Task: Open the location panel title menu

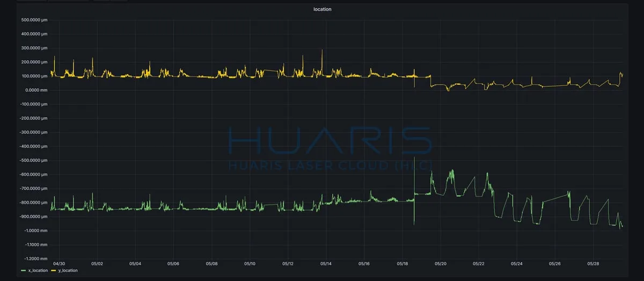Action: pos(322,9)
